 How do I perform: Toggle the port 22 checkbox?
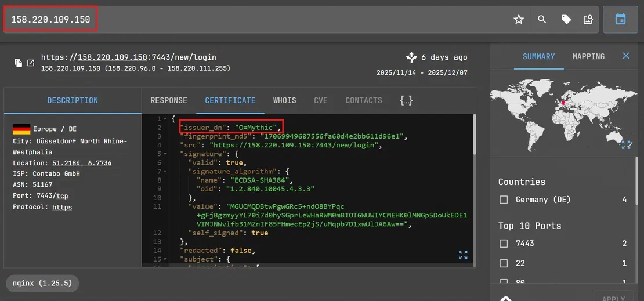click(x=504, y=263)
